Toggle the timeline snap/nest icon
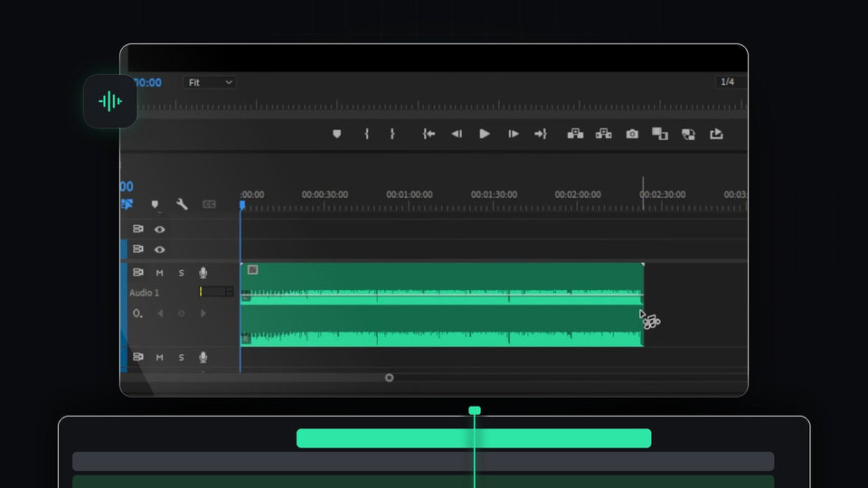The width and height of the screenshot is (868, 488). 127,204
